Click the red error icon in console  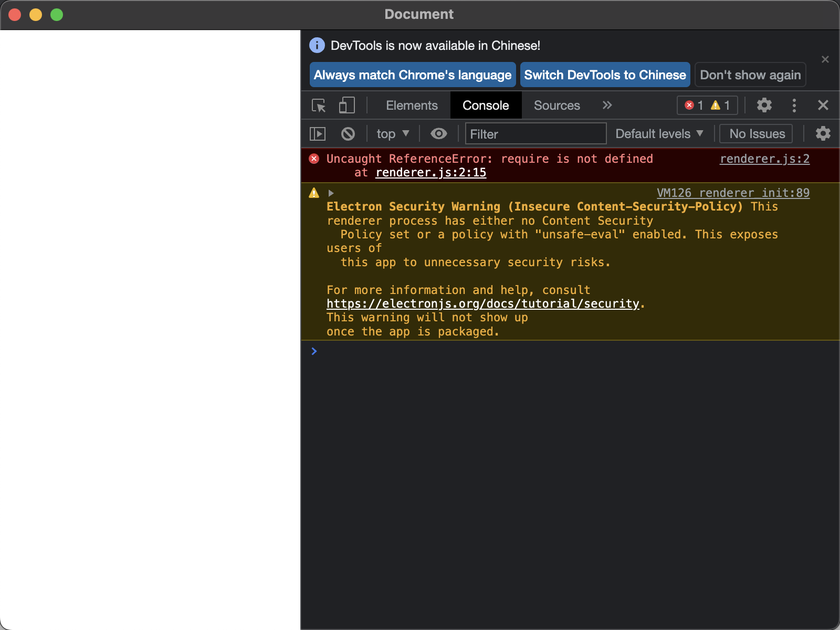314,159
